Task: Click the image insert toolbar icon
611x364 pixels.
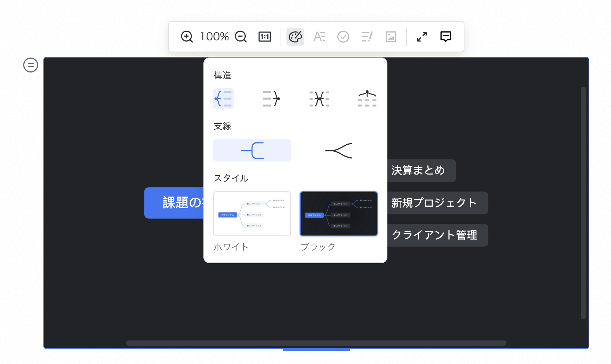Action: click(x=390, y=36)
